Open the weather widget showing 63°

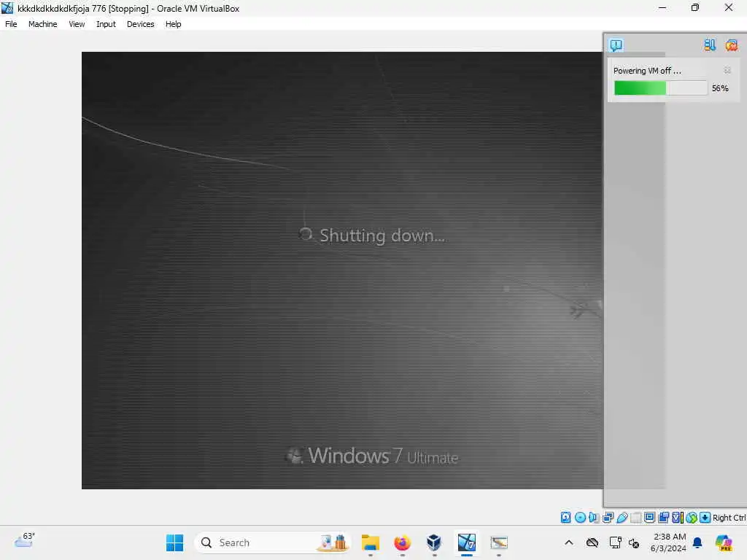(x=24, y=540)
